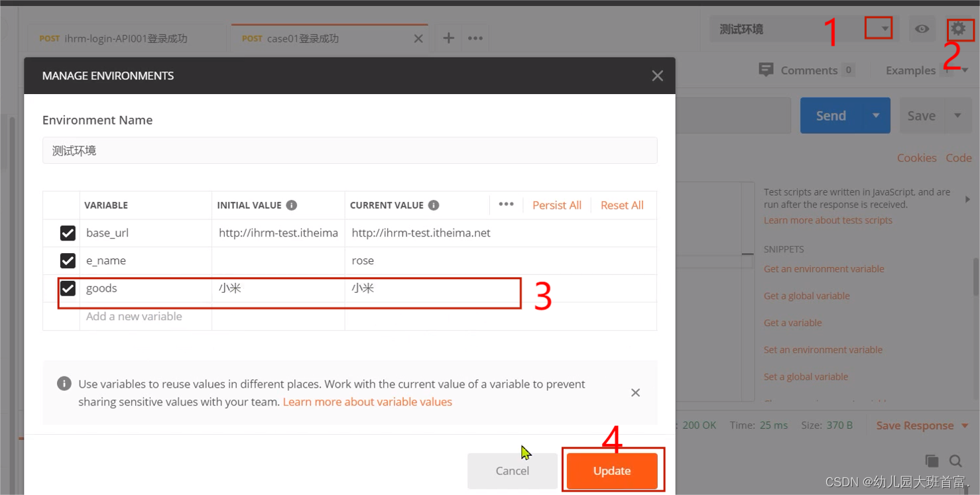Click the copy response icon
Image resolution: width=980 pixels, height=495 pixels.
click(932, 461)
